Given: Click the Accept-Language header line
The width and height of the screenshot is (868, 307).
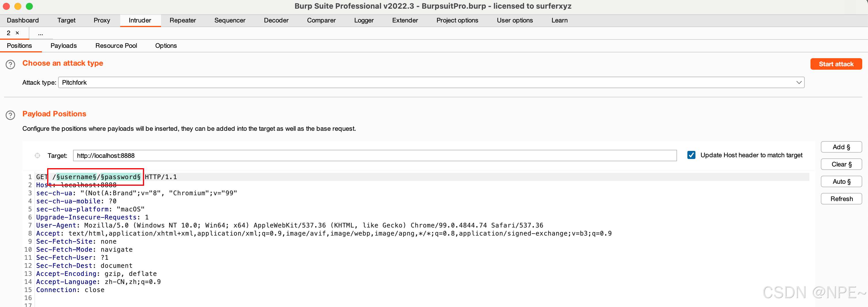Looking at the screenshot, I should tap(98, 282).
